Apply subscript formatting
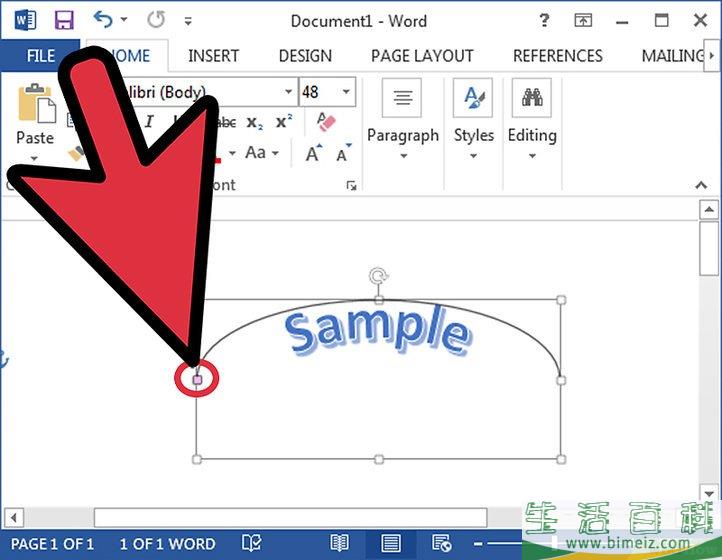 tap(254, 122)
